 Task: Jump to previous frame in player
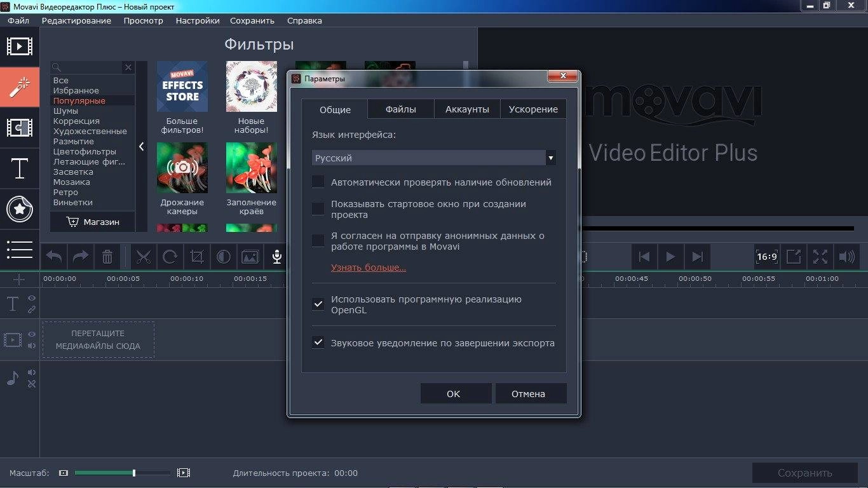click(644, 257)
